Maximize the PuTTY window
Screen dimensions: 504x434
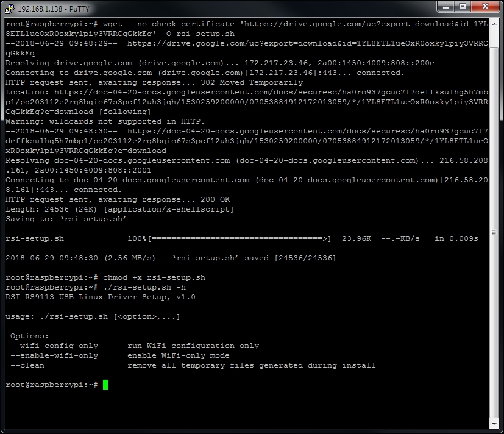[x=463, y=7]
